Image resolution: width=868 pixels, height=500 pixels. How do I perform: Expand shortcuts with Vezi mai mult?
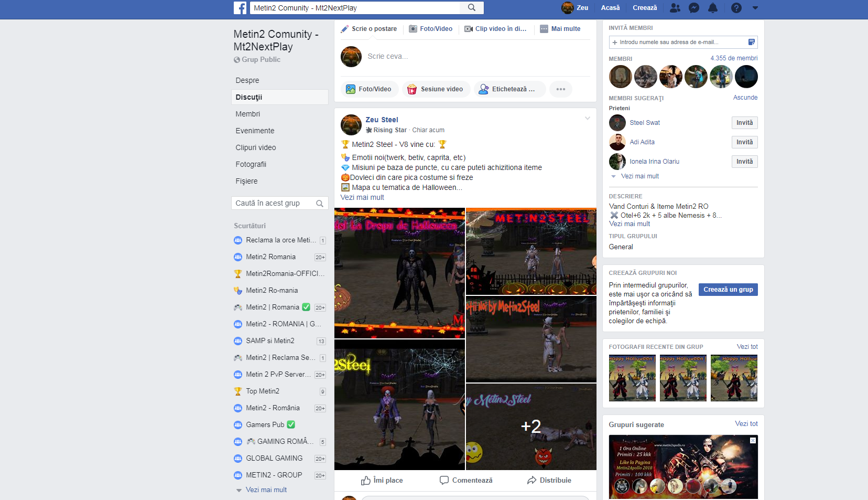click(266, 490)
